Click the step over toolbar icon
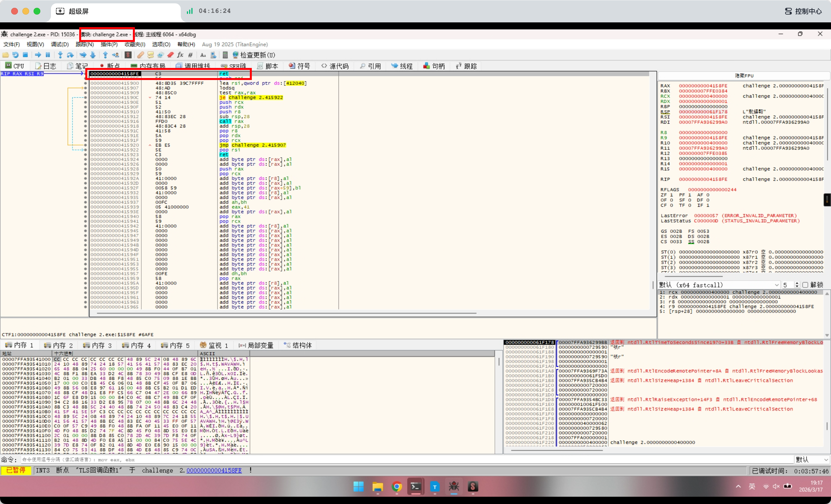The width and height of the screenshot is (831, 504). [70, 55]
